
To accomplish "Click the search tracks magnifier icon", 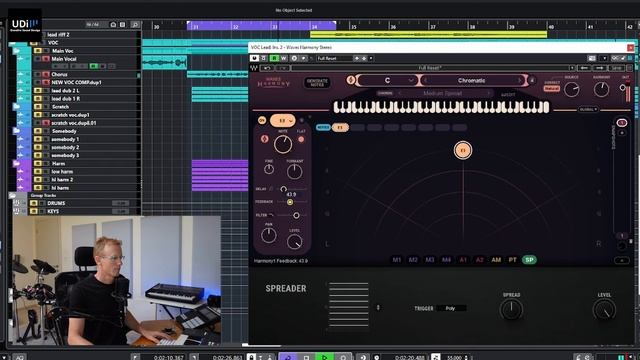I will tap(135, 25).
